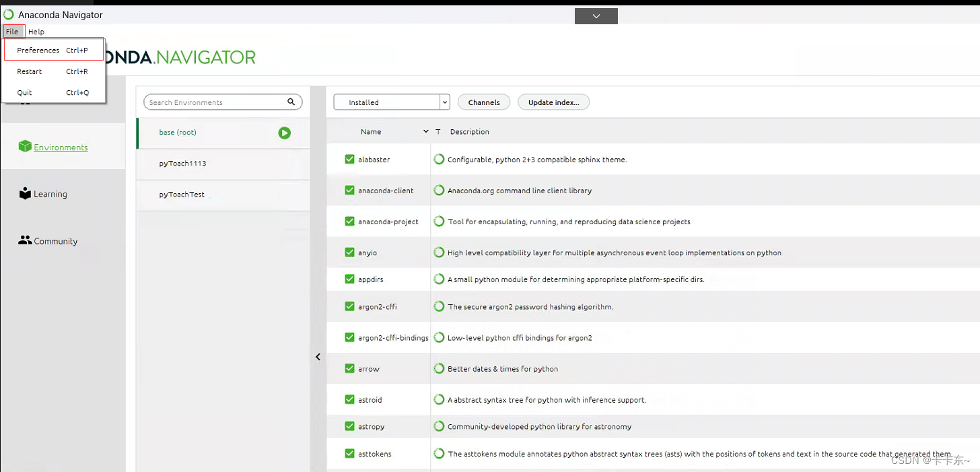Screen dimensions: 980x472
Task: Open the File menu
Action: coord(12,32)
